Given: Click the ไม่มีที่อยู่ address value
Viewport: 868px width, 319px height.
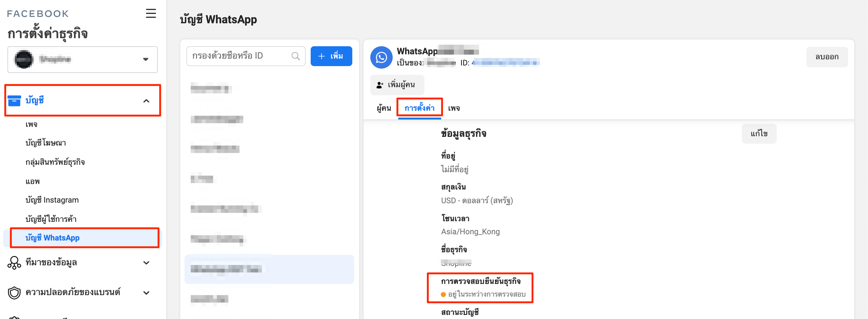Looking at the screenshot, I should 455,169.
